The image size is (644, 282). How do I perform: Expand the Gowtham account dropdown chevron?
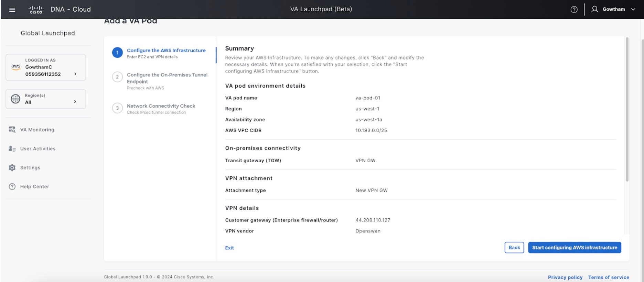coord(633,10)
